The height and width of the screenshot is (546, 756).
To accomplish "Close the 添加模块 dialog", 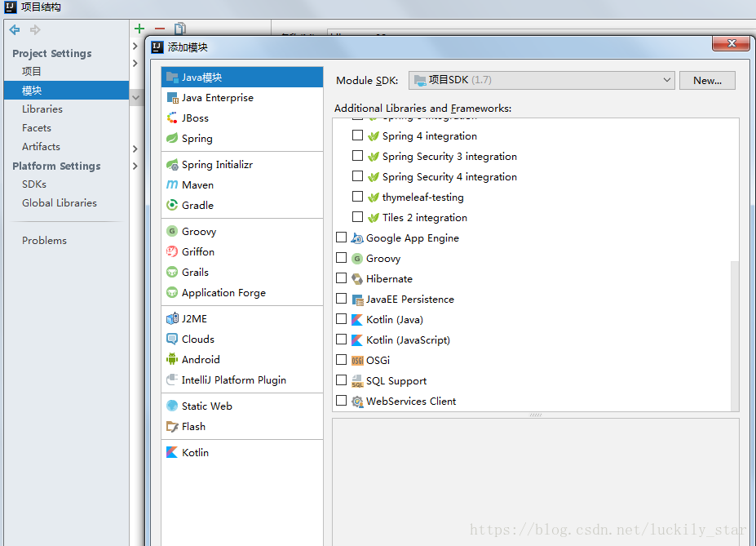I will click(x=731, y=43).
